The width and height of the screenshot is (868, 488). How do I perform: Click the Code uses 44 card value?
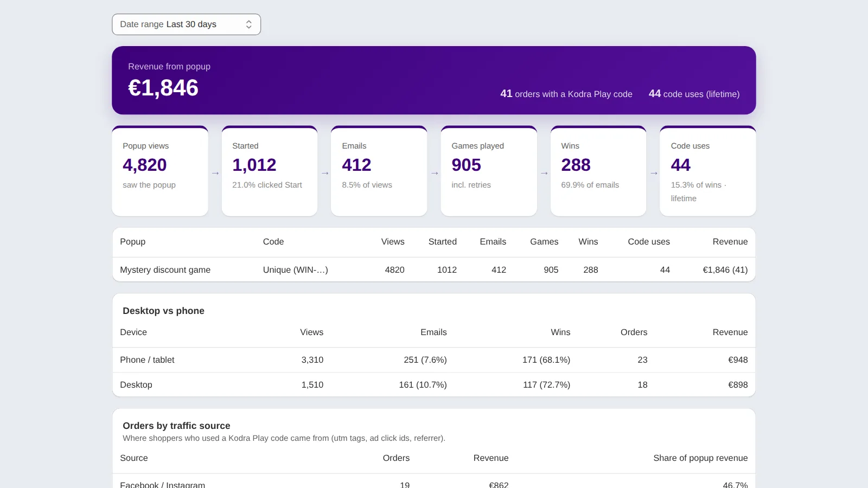coord(680,165)
